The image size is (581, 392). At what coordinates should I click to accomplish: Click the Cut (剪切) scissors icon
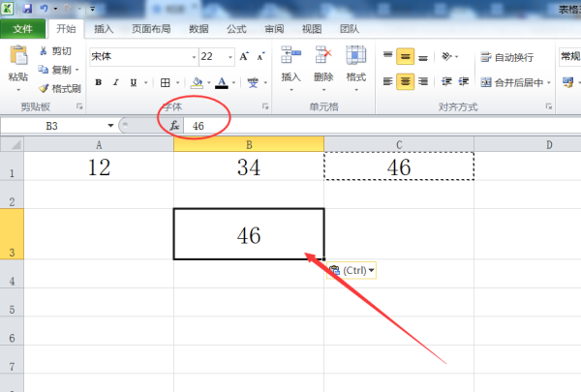(45, 51)
